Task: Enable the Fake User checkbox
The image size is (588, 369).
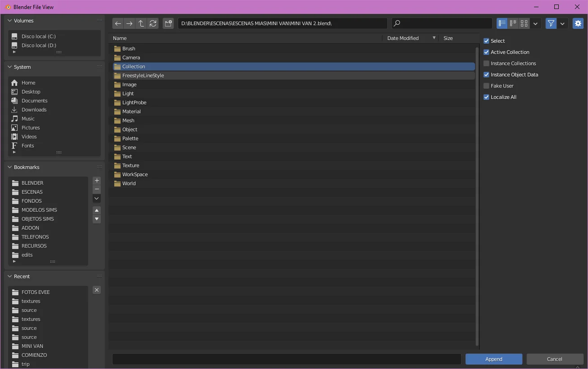Action: (486, 86)
